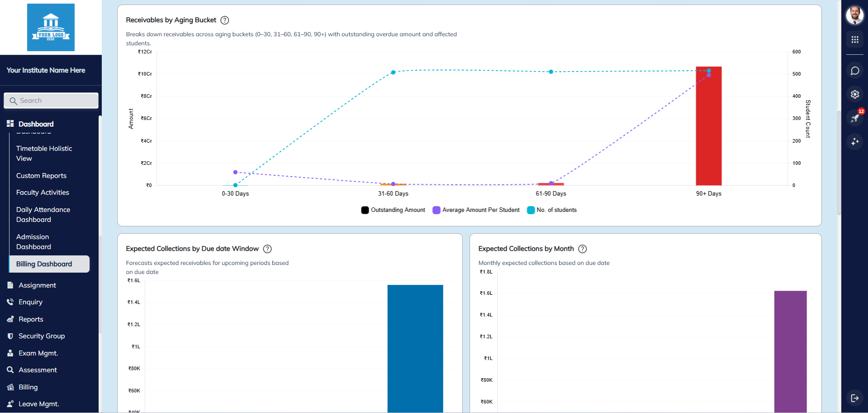Viewport: 868px width, 413px height.
Task: Open the apps grid icon
Action: click(854, 40)
